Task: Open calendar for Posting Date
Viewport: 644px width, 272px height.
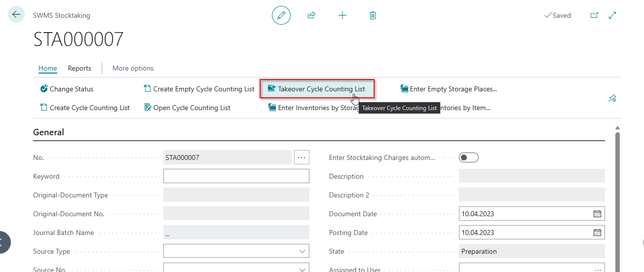Action: [597, 233]
